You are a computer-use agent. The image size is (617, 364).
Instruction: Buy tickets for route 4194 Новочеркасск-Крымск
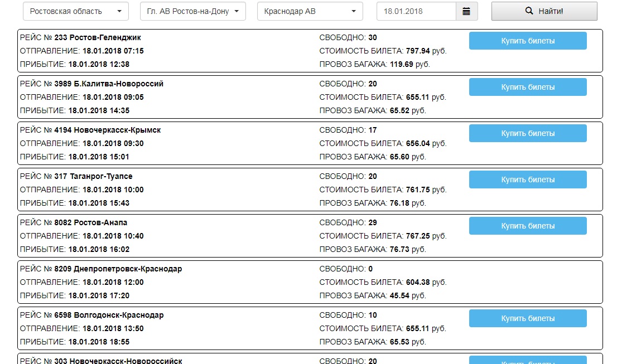coord(527,133)
